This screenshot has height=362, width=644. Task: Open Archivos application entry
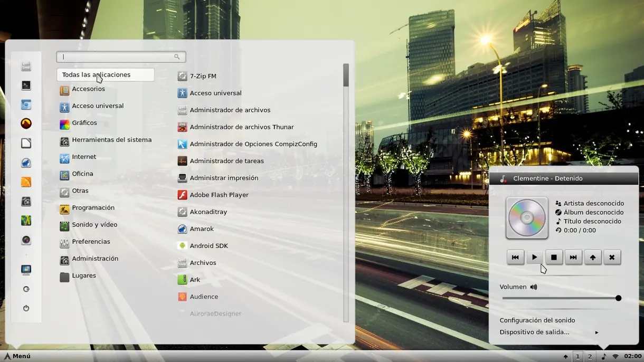click(197, 263)
